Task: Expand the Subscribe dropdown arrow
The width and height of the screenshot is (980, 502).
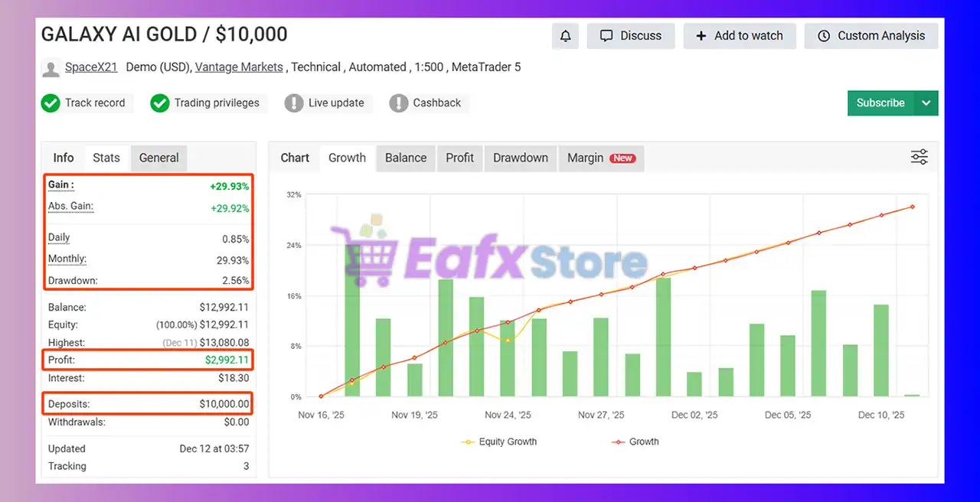Action: coord(926,103)
